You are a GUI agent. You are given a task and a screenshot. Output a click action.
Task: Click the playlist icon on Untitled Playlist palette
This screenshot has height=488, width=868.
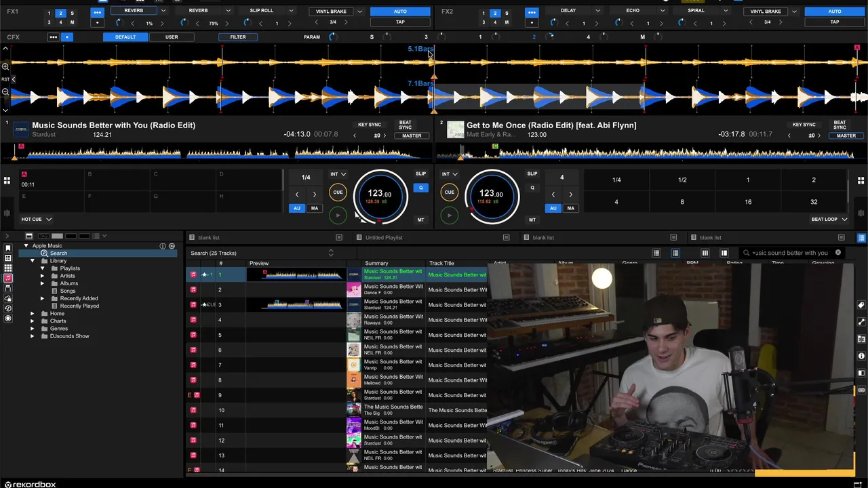coord(506,237)
